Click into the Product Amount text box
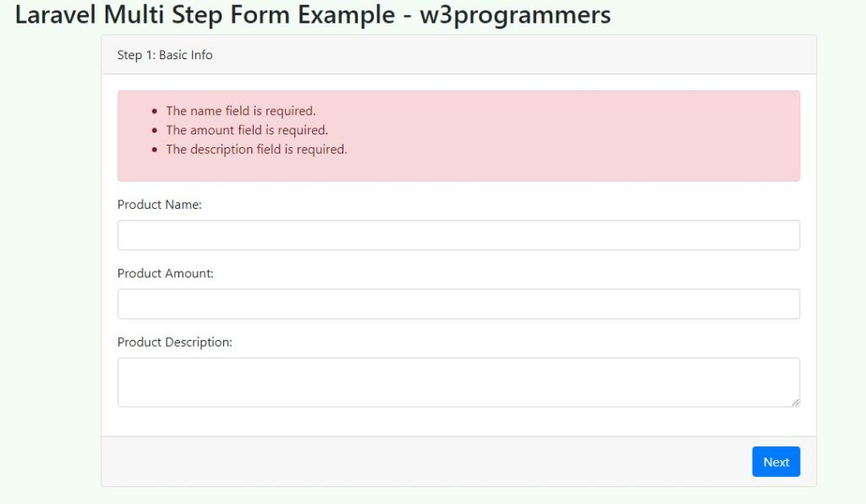The image size is (866, 504). (x=458, y=304)
